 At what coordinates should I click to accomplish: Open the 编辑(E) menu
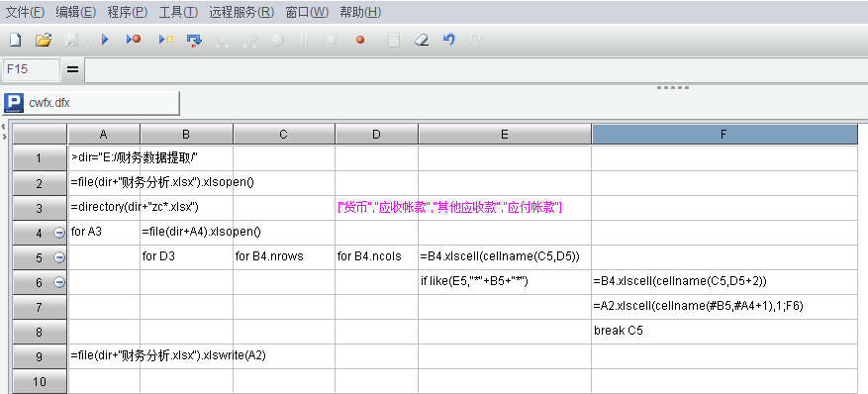click(x=76, y=12)
